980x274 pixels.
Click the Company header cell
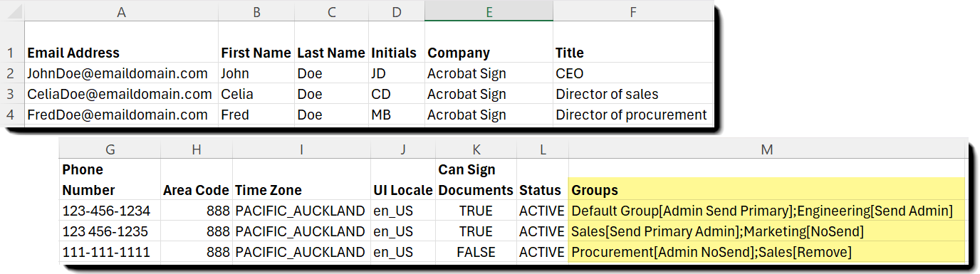489,42
